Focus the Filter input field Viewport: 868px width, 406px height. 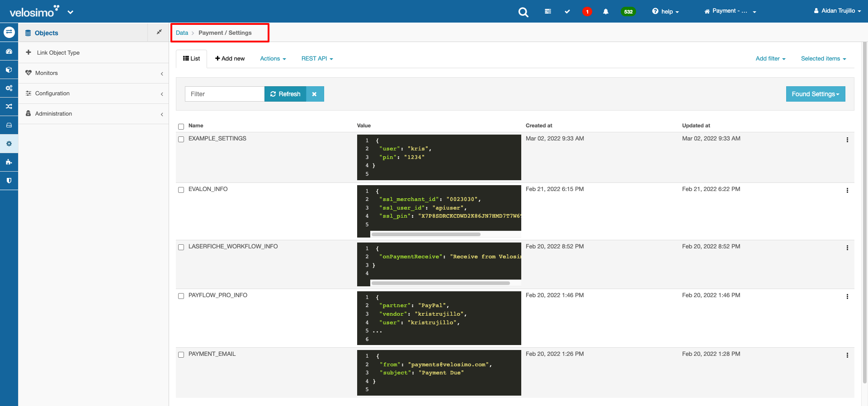[x=225, y=94]
